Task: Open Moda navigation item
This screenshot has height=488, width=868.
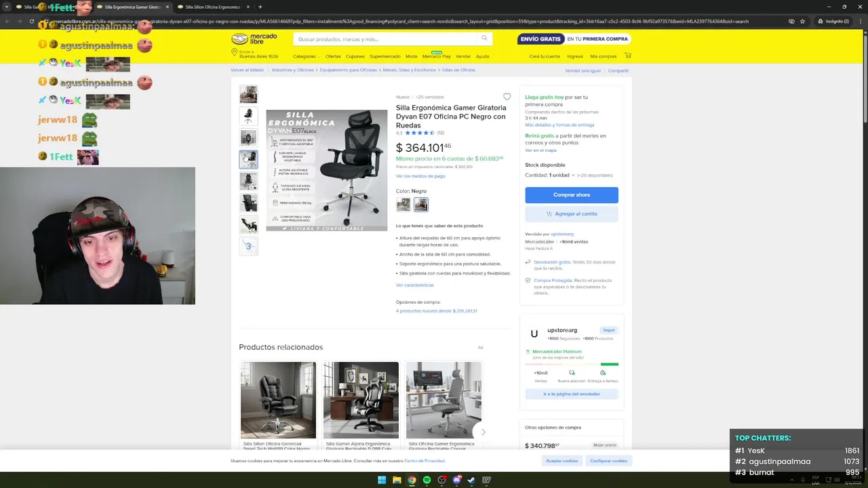Action: 412,56
